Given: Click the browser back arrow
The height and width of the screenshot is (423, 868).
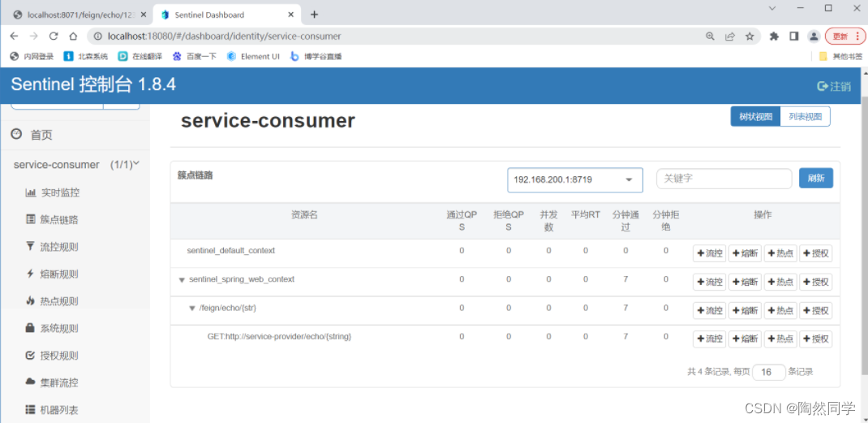Looking at the screenshot, I should click(14, 36).
